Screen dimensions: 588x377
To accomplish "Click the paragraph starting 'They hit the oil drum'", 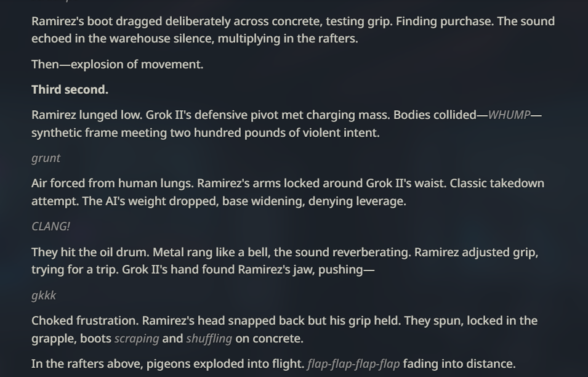I will tap(284, 261).
